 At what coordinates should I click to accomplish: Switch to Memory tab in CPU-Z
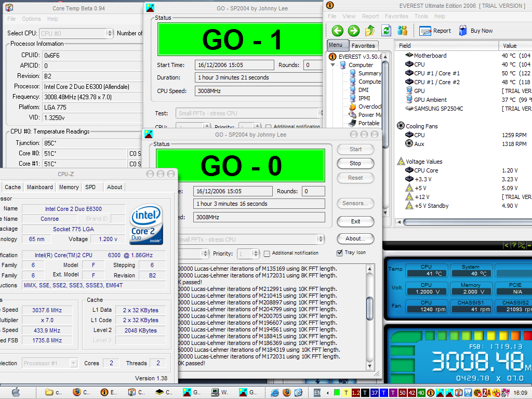(x=69, y=187)
